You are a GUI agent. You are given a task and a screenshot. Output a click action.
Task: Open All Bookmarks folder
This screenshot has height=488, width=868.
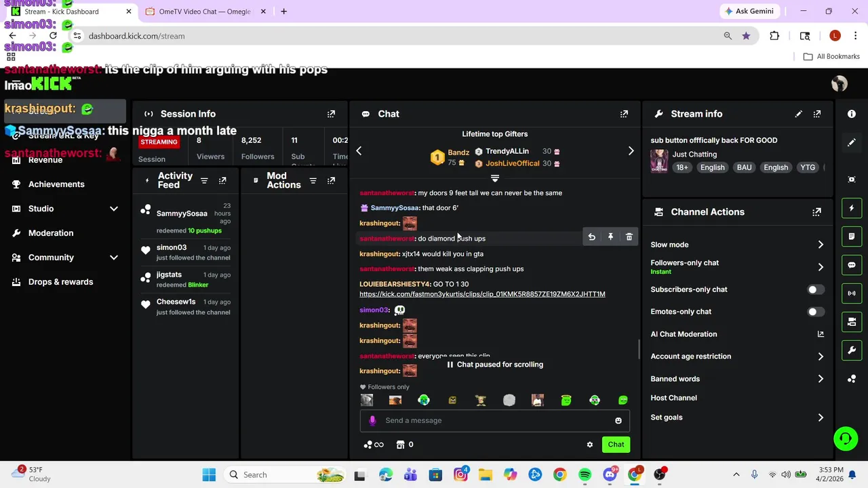[x=831, y=57]
